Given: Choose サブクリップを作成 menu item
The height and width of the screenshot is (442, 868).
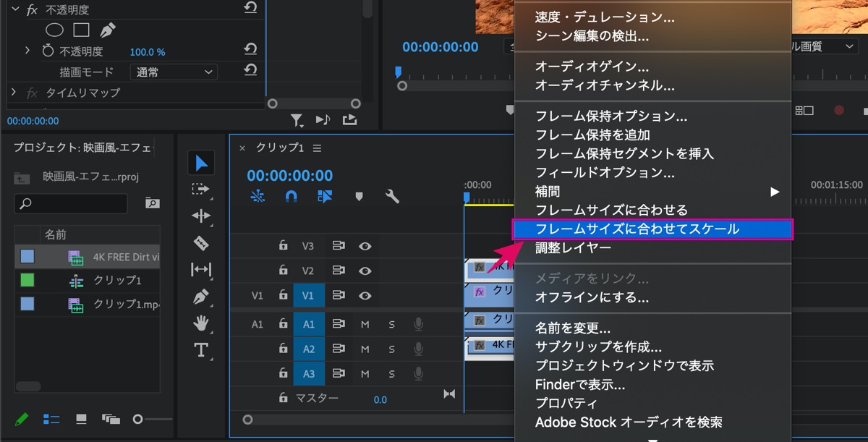Looking at the screenshot, I should coord(652,347).
